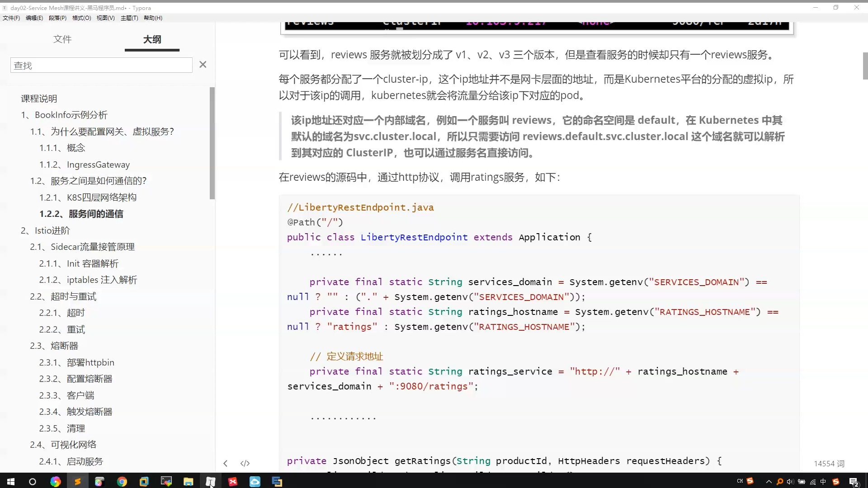This screenshot has width=868, height=488.
Task: Open the volume control in the system tray
Action: (x=790, y=482)
